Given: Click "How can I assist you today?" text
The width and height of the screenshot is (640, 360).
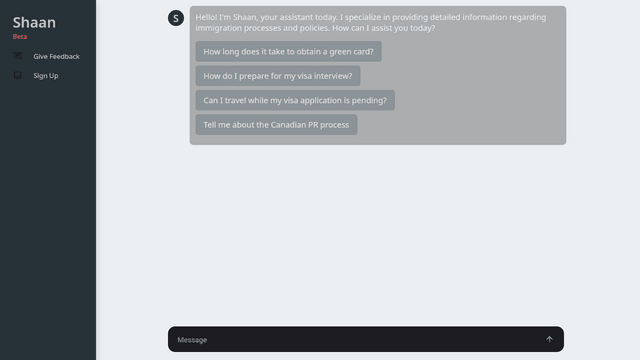Looking at the screenshot, I should (x=384, y=28).
